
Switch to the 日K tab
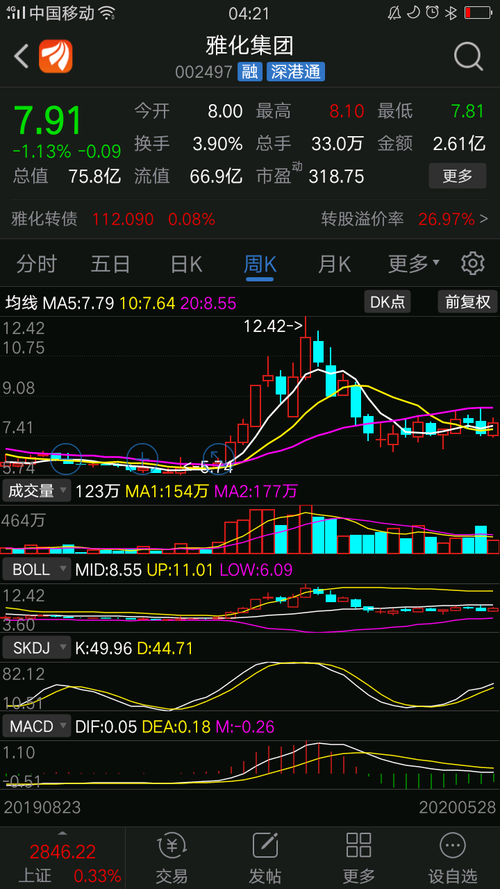click(187, 264)
